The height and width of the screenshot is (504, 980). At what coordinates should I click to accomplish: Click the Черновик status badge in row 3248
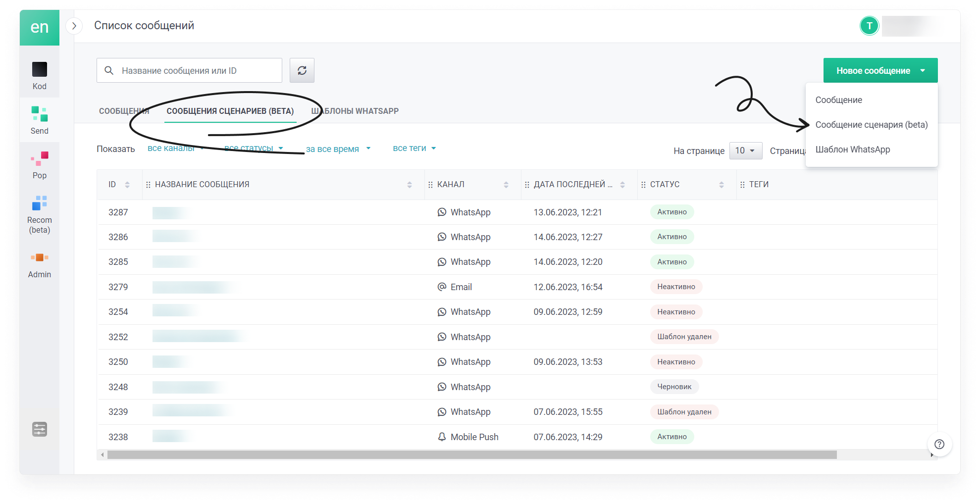click(674, 387)
